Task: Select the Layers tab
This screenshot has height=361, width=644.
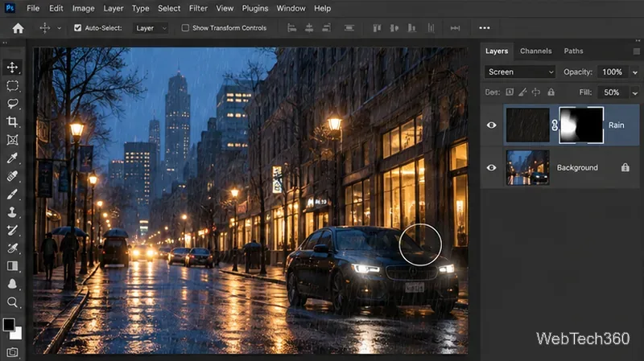Action: click(x=497, y=51)
